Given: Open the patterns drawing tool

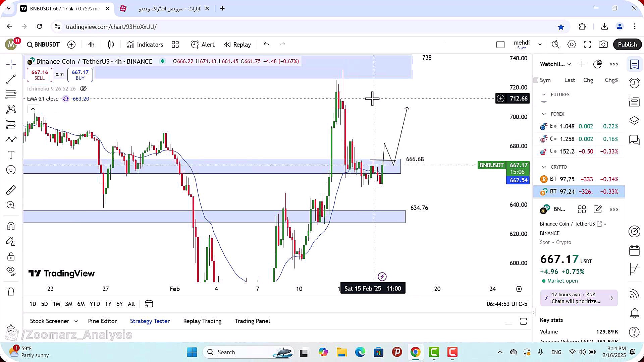Looking at the screenshot, I should 11,109.
